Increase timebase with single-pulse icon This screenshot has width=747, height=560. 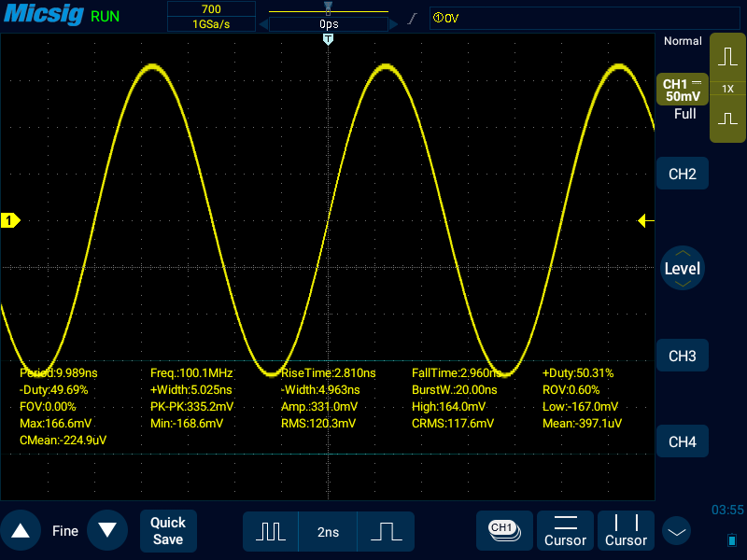[x=386, y=531]
